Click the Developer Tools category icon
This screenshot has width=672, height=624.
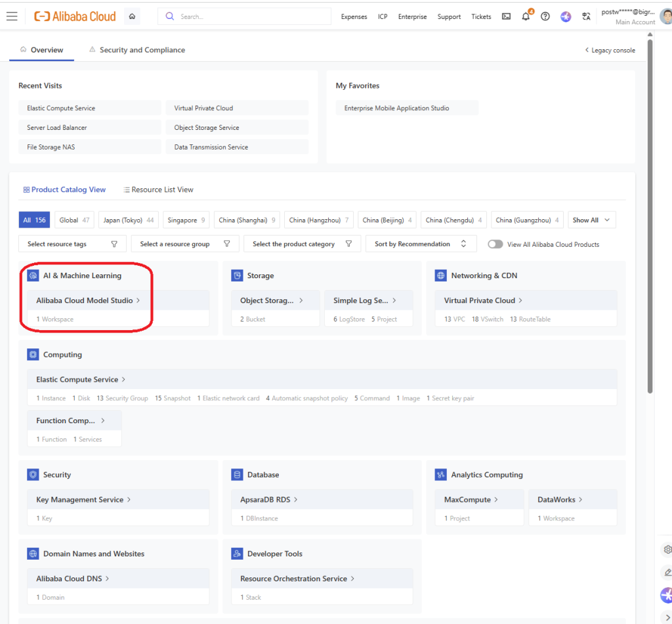point(237,553)
